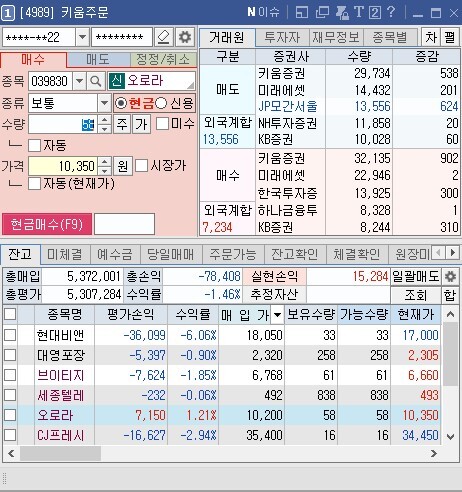Click the window layout icon in title bar
Image resolution: width=462 pixels, height=492 pixels.
point(302,13)
